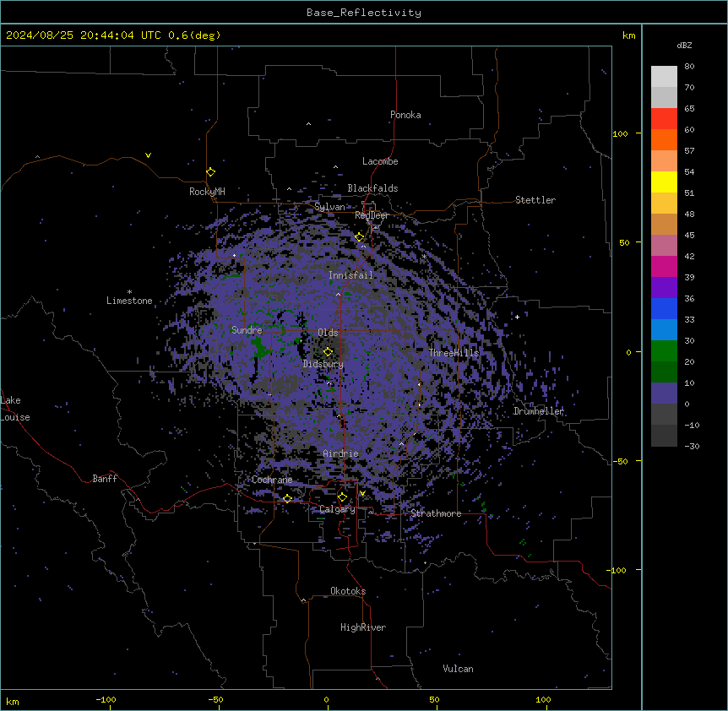728x711 pixels.
Task: Click the white caret marker west of Ponoka
Action: 308,124
